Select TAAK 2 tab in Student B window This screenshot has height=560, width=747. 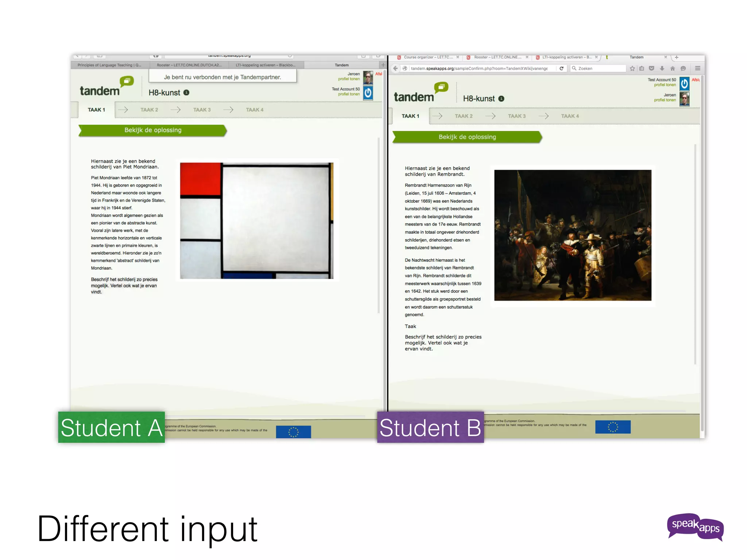point(464,116)
